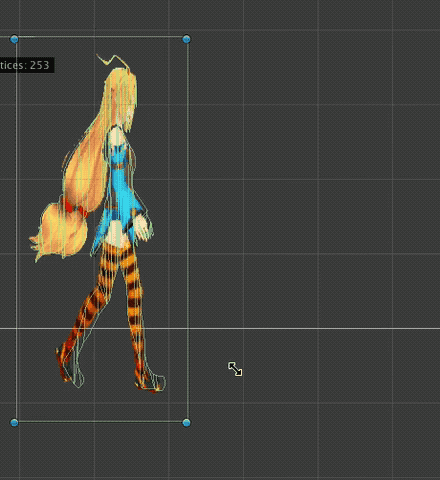This screenshot has height=480, width=440.
Task: Click the top-right blue rect handle
Action: click(x=187, y=39)
